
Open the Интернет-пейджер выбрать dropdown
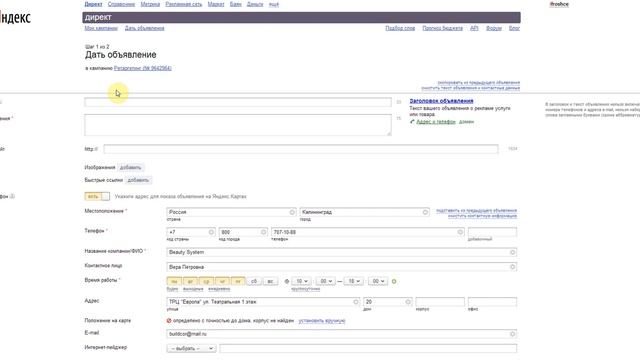(191, 349)
